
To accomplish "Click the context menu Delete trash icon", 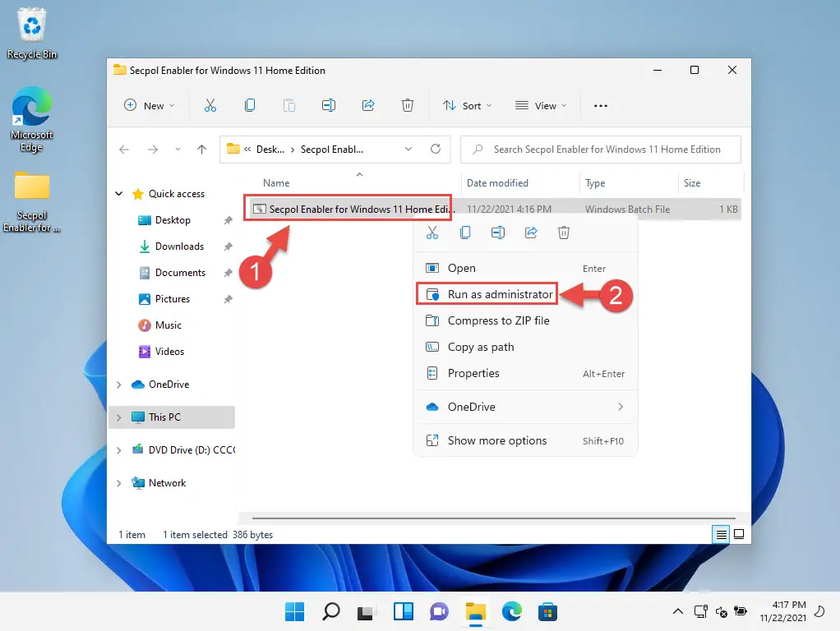I will coord(564,233).
